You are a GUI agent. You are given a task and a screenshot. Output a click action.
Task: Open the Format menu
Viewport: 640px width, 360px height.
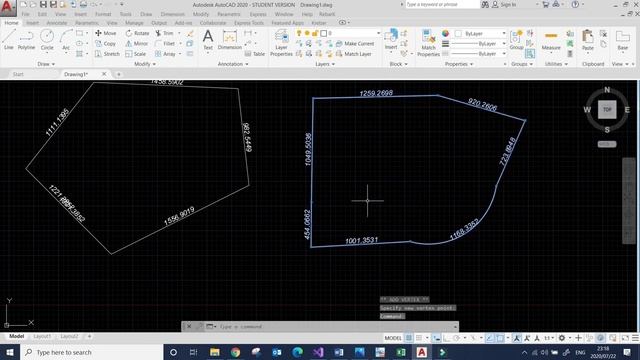(103, 14)
